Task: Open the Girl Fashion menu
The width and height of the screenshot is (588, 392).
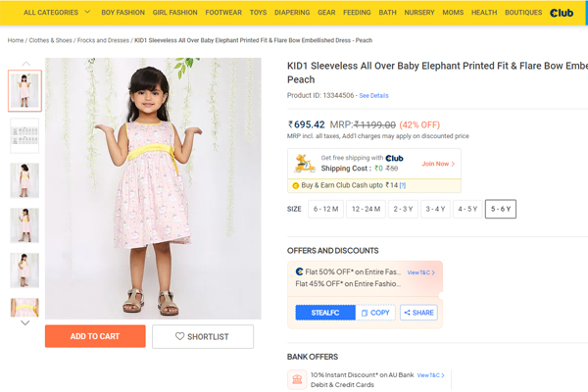Action: click(174, 13)
